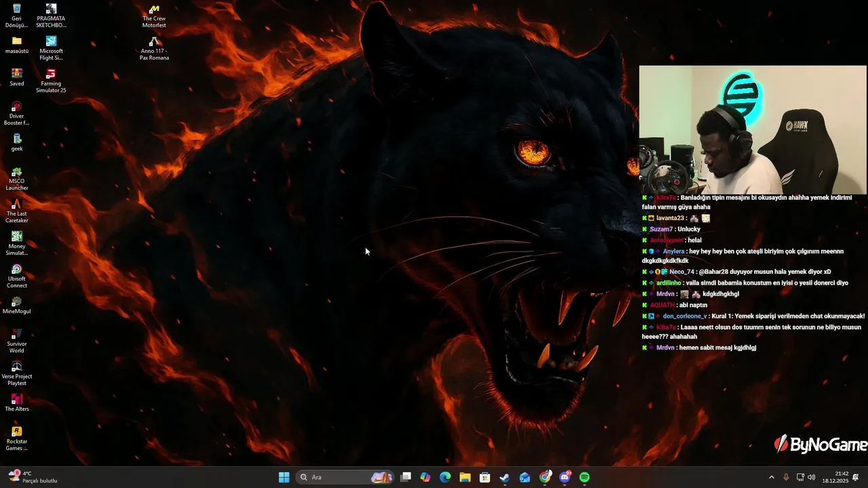868x488 pixels.
Task: Click ardilinho's chat message
Action: coord(745,283)
